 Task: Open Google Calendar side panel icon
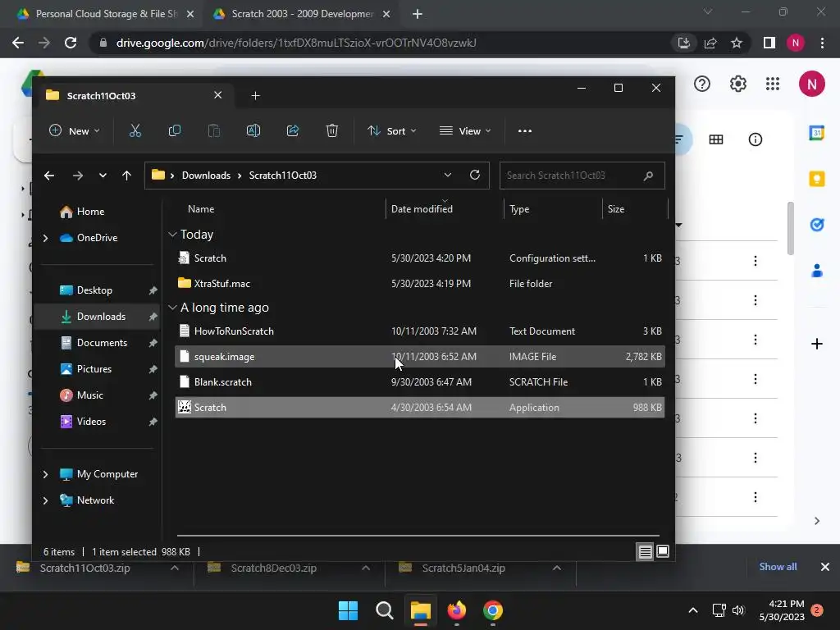[816, 132]
